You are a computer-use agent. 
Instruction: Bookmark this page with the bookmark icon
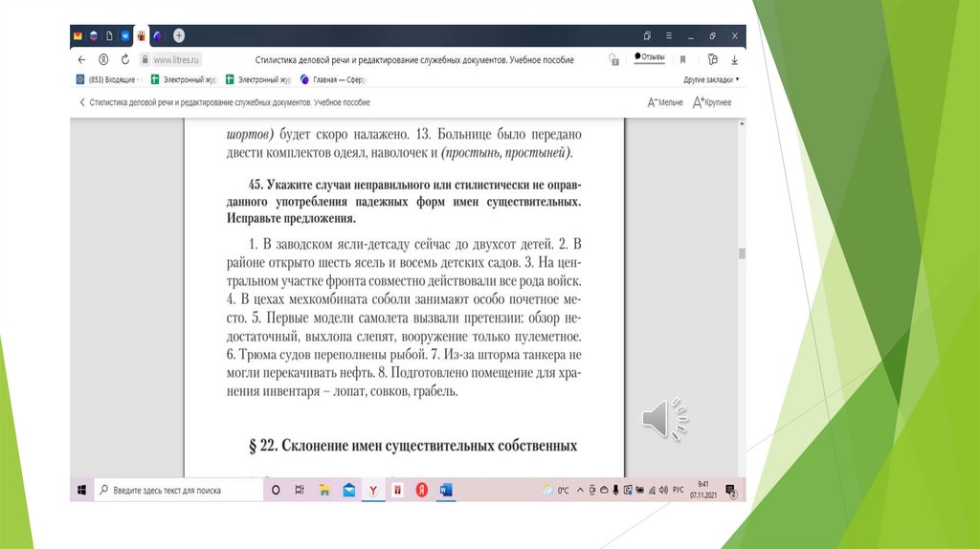(682, 59)
